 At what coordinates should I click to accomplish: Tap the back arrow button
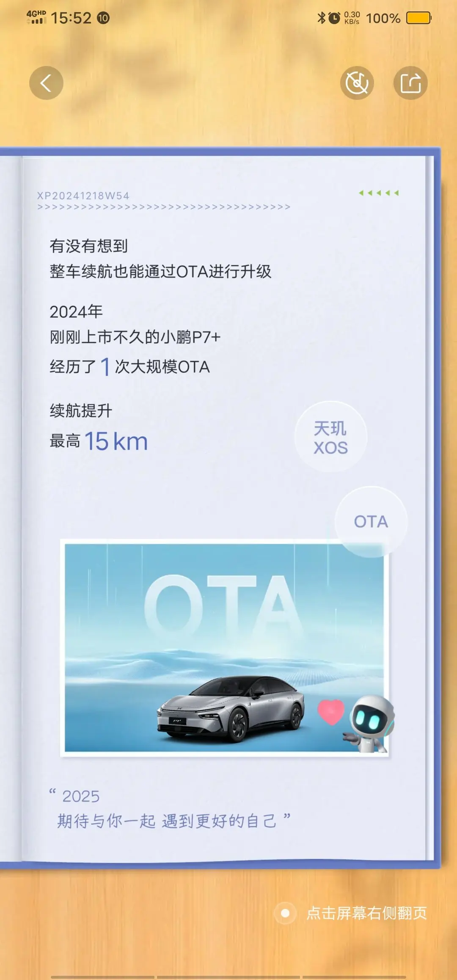point(46,83)
